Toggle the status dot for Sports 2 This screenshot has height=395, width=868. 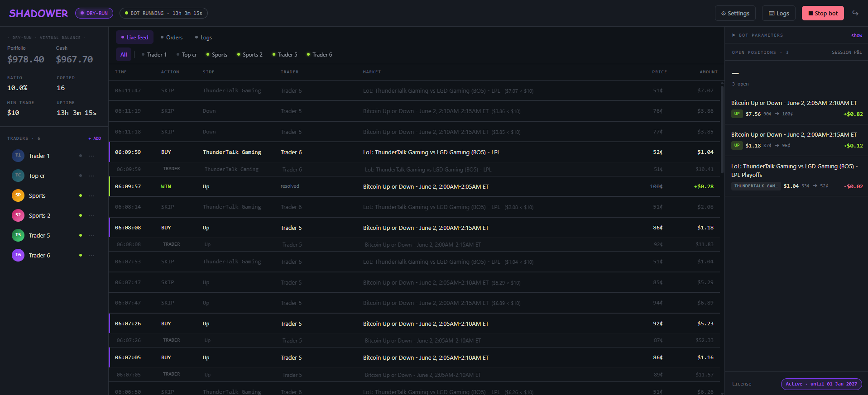(81, 215)
